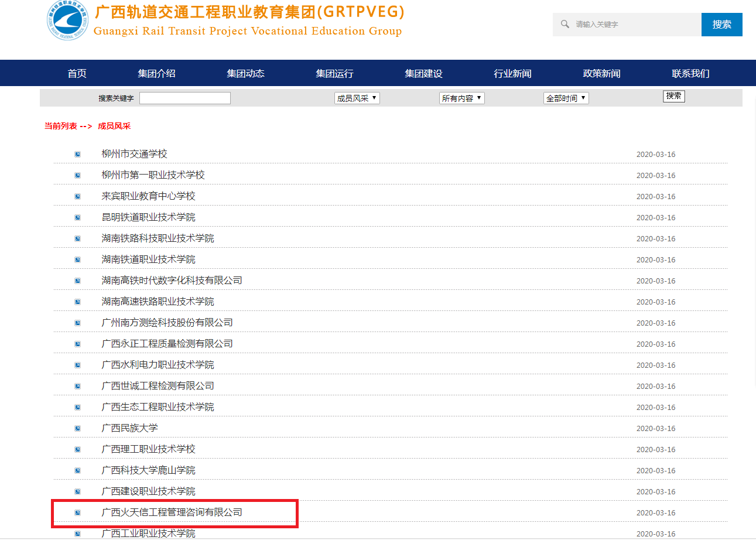Click the bullet icon beside 湖南高铁时代数字化科技有限公司

tap(77, 281)
